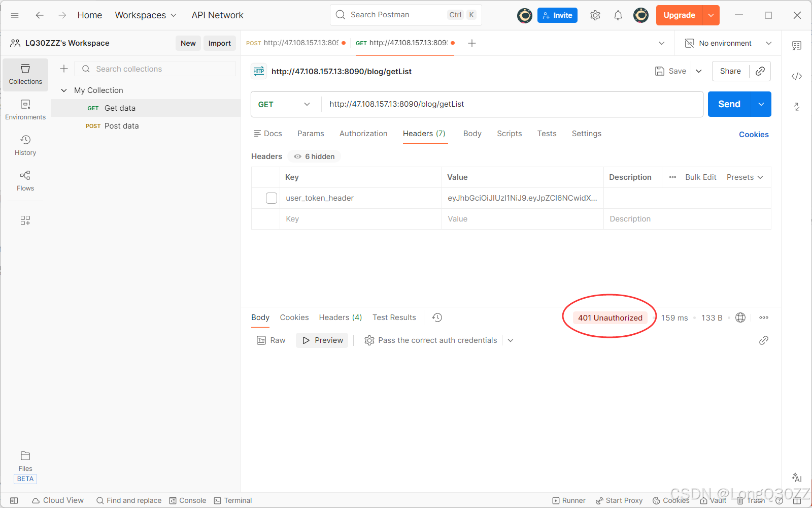Screen dimensions: 812x508
Task: Create a new collection with plus icon
Action: coord(64,69)
